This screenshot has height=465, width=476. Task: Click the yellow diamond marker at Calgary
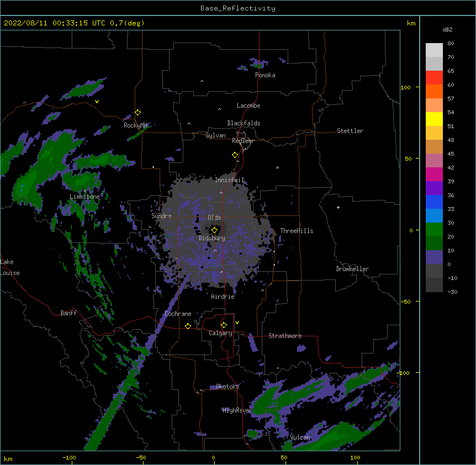[224, 325]
